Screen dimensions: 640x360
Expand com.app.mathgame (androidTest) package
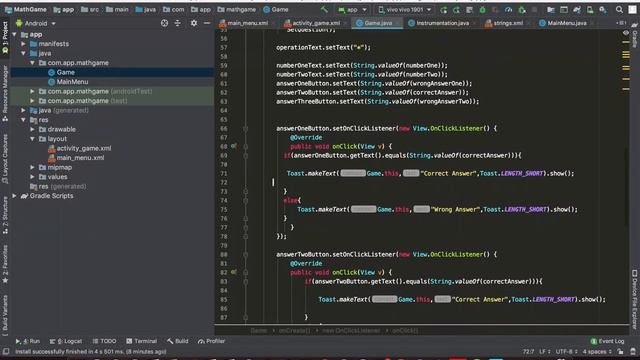point(33,91)
